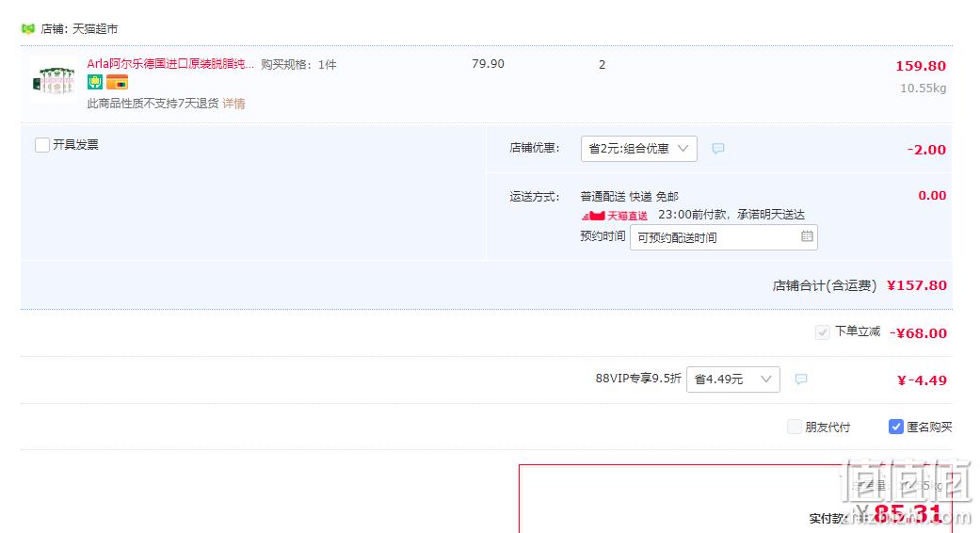This screenshot has height=533, width=980.
Task: Click the -2.00 store discount amount
Action: click(x=926, y=150)
